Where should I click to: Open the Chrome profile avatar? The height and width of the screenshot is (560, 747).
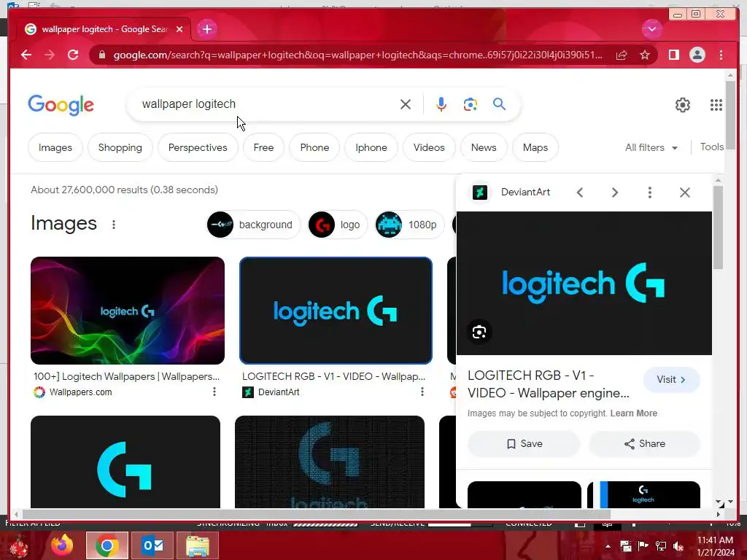[x=697, y=55]
